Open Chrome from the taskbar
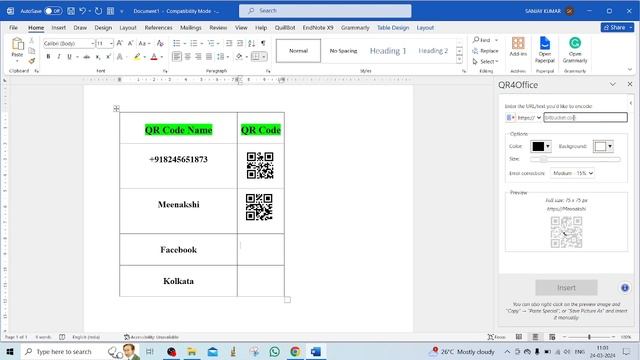 (x=295, y=351)
